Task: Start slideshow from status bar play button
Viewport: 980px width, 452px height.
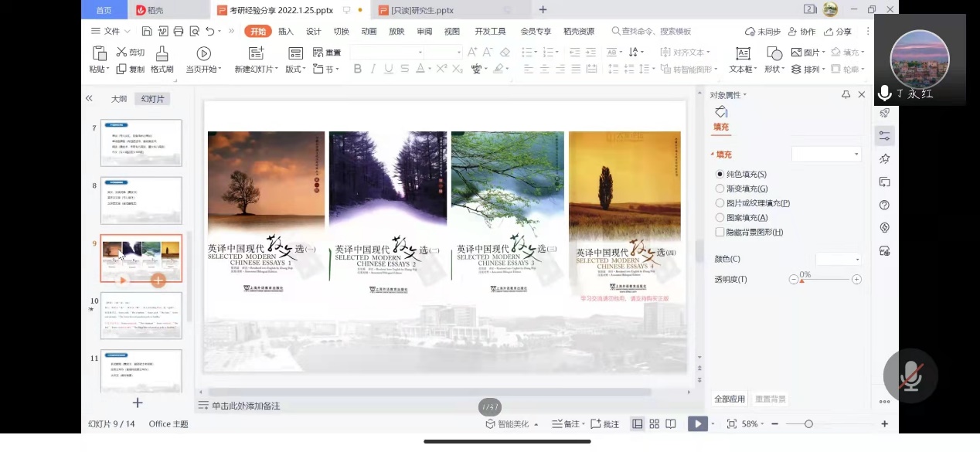Action: click(698, 424)
